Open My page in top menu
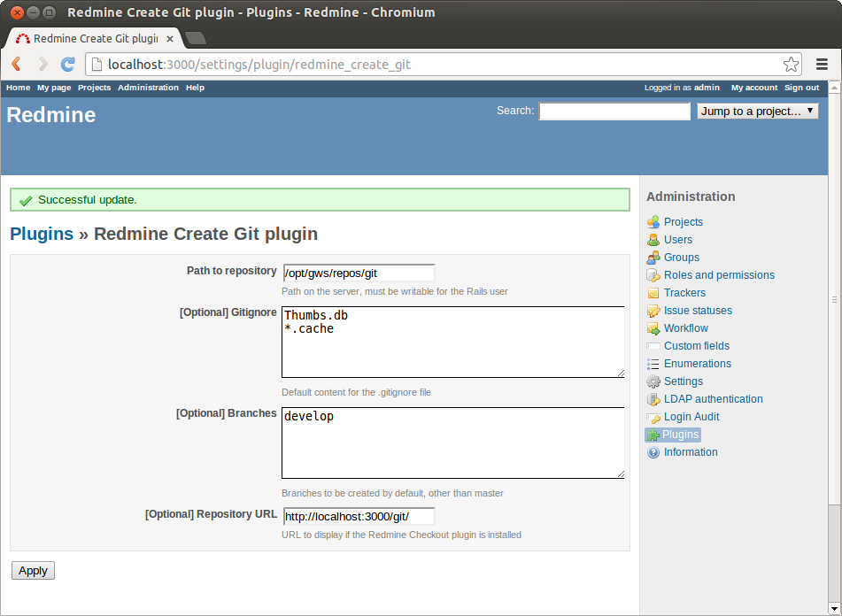This screenshot has height=616, width=842. [54, 88]
